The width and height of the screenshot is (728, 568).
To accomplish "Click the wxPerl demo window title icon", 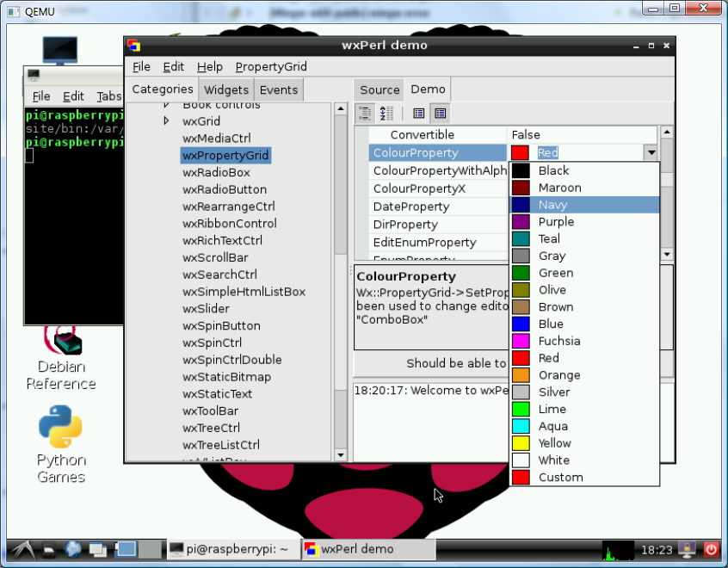I will (x=134, y=46).
